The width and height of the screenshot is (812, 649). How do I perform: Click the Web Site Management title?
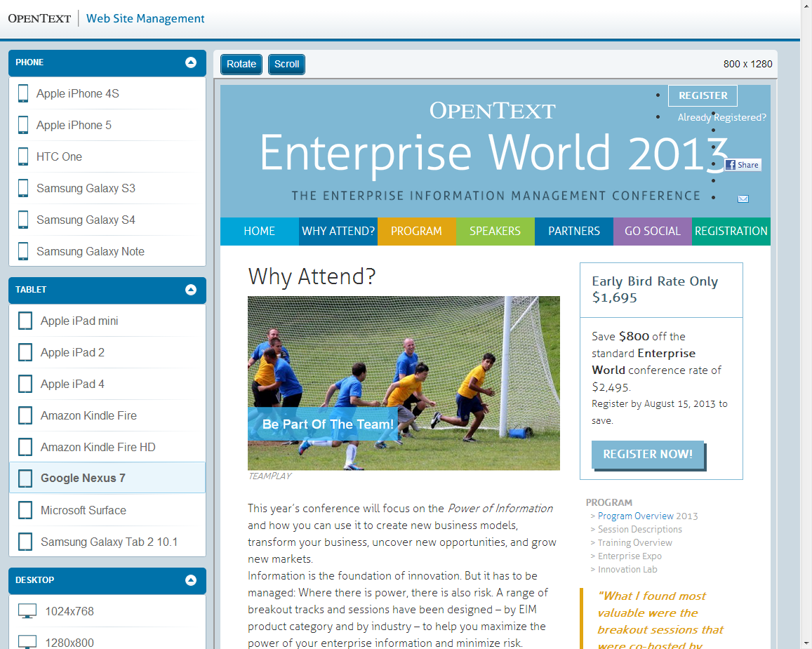point(145,19)
